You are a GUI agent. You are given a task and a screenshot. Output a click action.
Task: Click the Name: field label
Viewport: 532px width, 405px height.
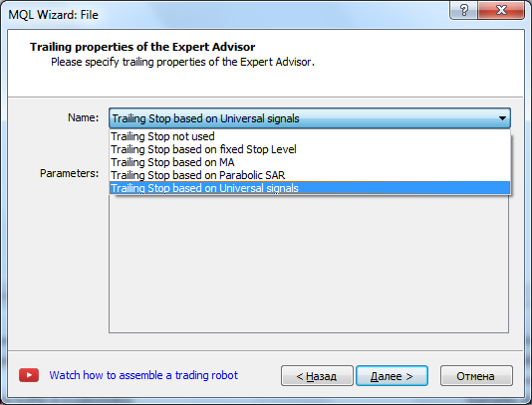(83, 117)
